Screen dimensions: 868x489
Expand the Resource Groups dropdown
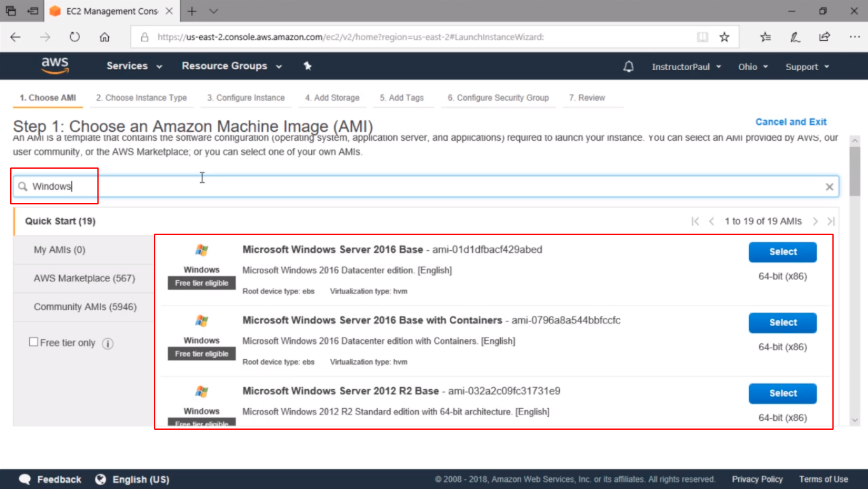click(x=232, y=66)
